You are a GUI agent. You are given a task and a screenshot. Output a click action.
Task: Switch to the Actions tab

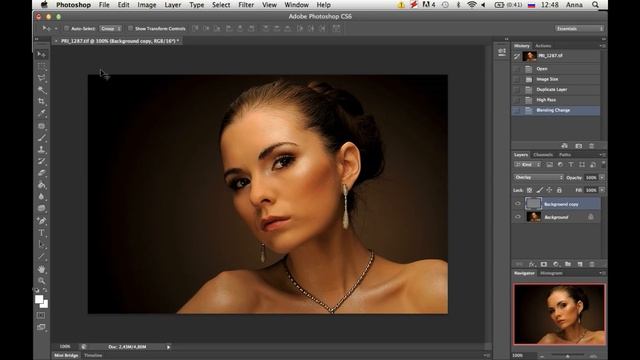pyautogui.click(x=543, y=46)
